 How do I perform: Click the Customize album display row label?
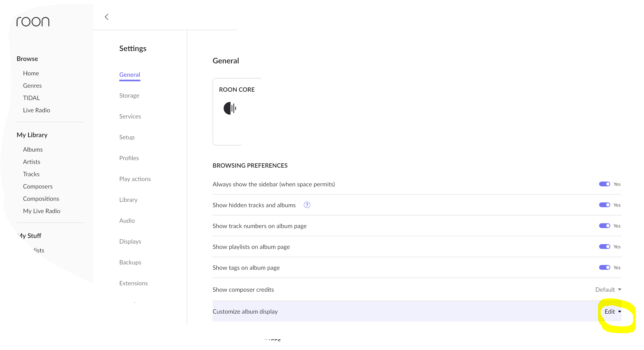pos(245,312)
